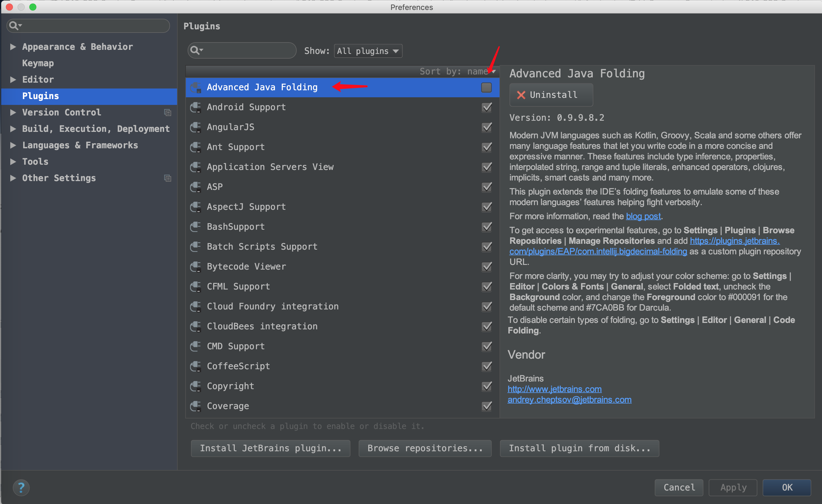Click Install JetBrains plugin button
822x504 pixels.
[271, 448]
